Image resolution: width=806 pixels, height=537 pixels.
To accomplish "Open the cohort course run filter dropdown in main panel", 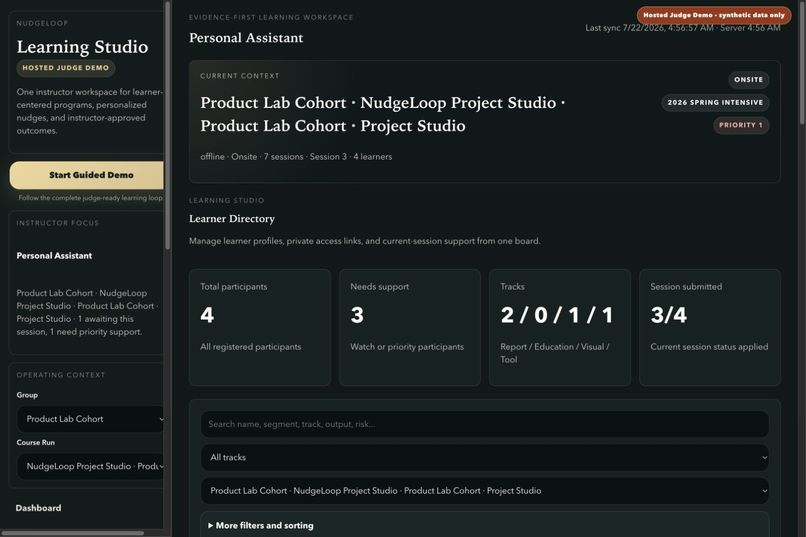I will pos(485,491).
